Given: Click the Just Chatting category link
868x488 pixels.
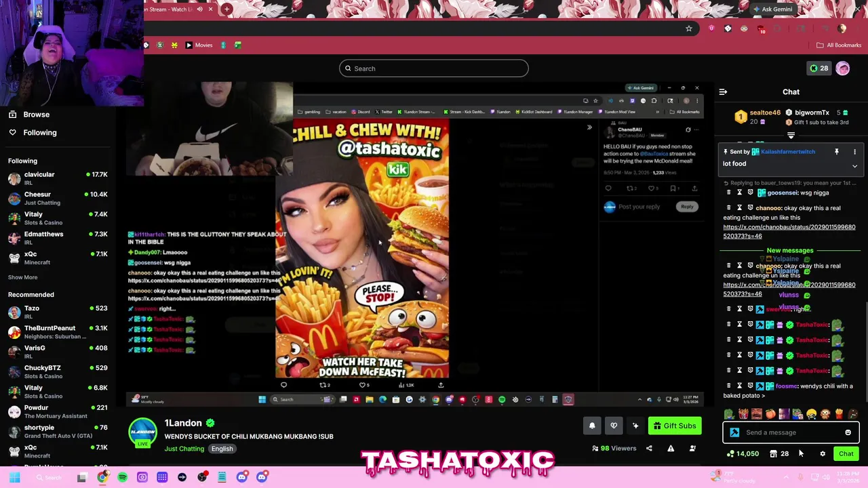Looking at the screenshot, I should pyautogui.click(x=184, y=449).
